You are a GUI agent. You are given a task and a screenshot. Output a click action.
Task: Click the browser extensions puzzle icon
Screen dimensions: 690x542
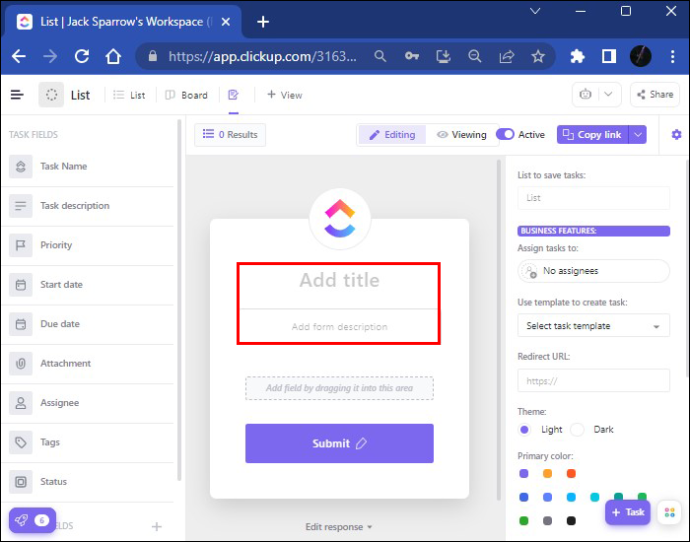click(x=577, y=56)
